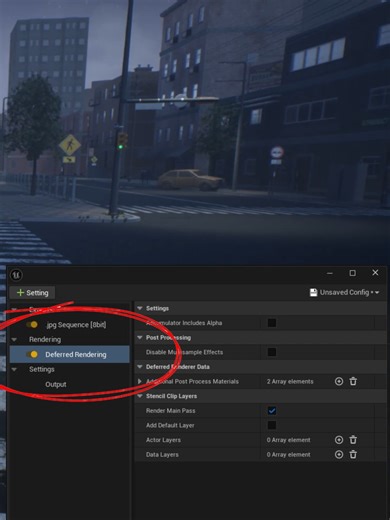Clear the Actor Layers array
390x520 pixels.
pyautogui.click(x=353, y=440)
